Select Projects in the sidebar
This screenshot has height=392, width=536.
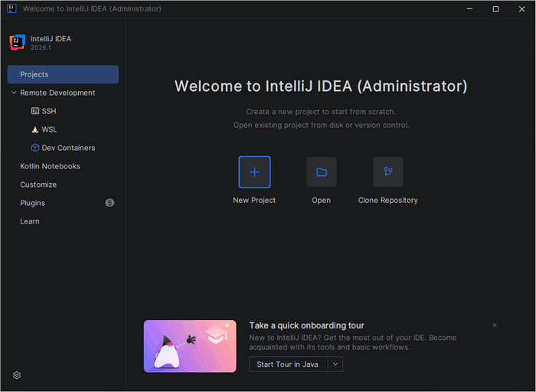[x=63, y=74]
